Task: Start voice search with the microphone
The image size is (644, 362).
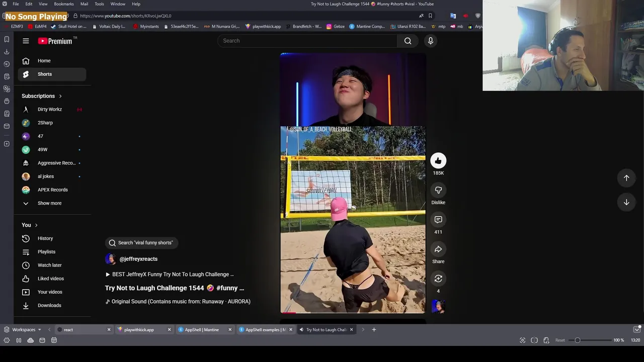Action: (431, 41)
